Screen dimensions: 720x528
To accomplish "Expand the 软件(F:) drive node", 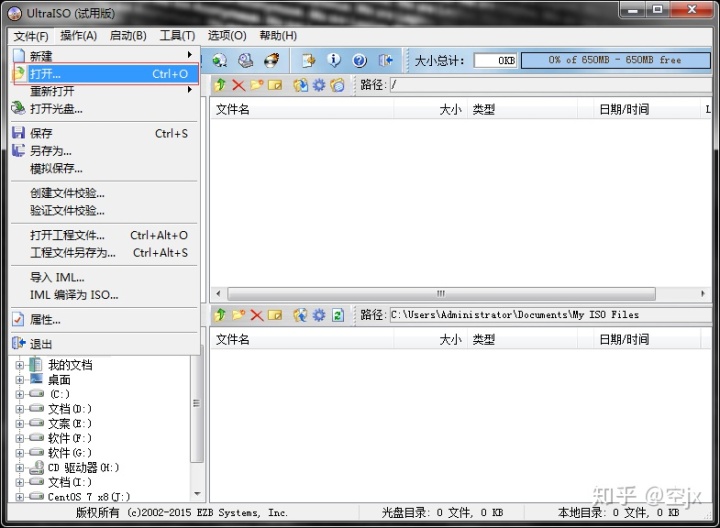I will click(20, 438).
